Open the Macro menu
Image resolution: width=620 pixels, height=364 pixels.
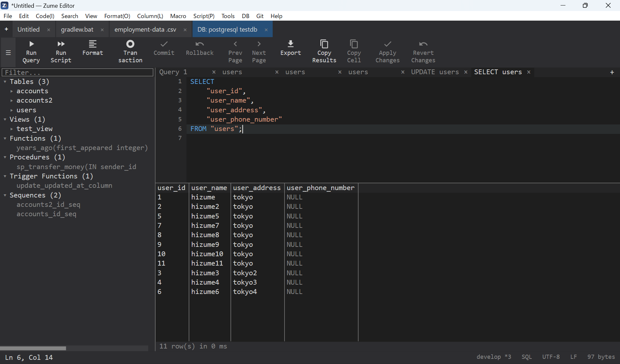178,16
